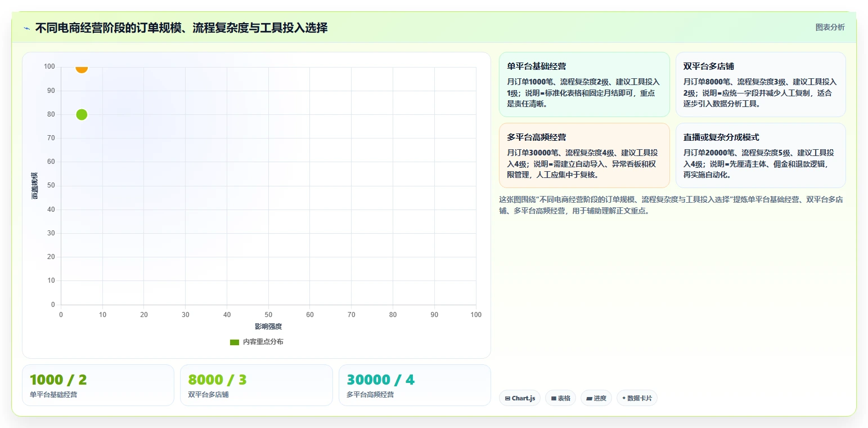Open the 双平台多店铺 info card
The image size is (868, 428).
761,84
